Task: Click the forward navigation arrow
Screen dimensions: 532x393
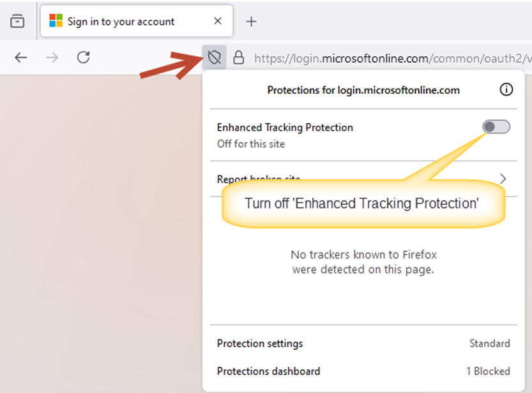Action: pyautogui.click(x=52, y=57)
